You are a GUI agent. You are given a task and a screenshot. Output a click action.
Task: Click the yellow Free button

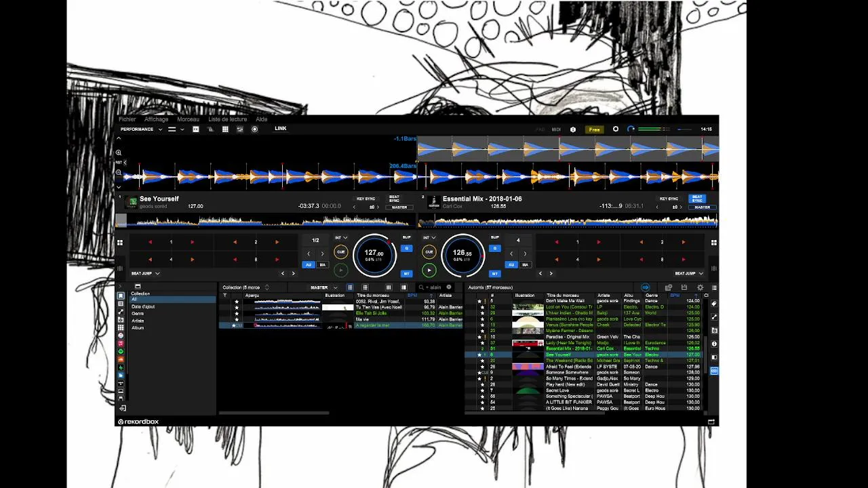594,129
